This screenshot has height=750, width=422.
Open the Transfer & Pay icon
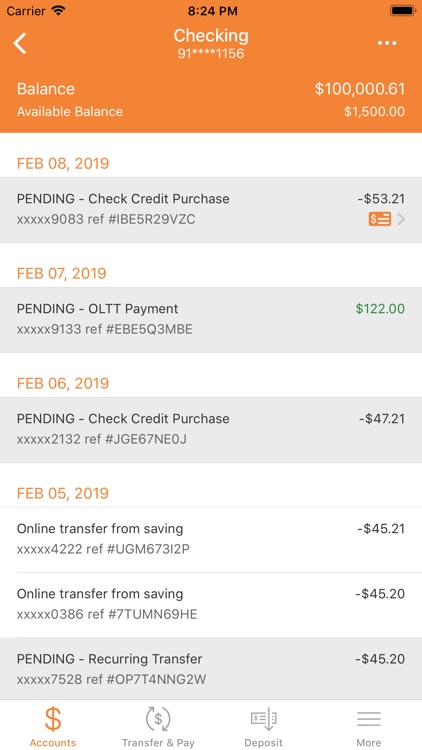(158, 719)
